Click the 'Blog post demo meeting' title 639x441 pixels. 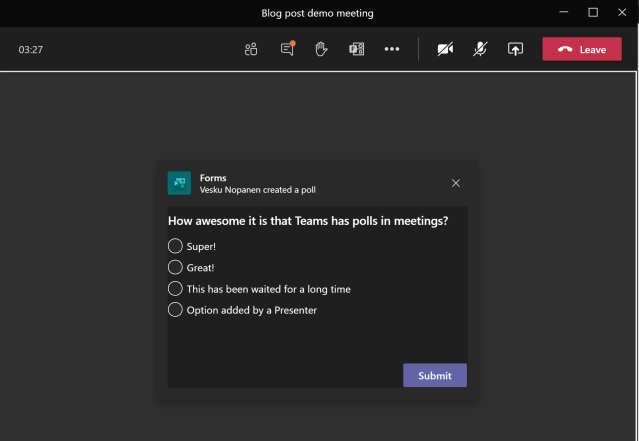[317, 13]
